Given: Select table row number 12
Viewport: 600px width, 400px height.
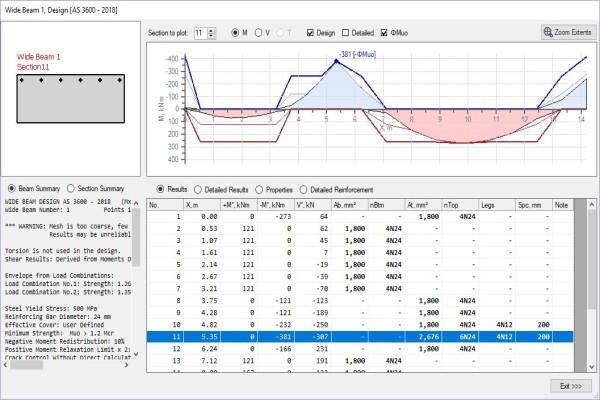Looking at the screenshot, I should click(x=360, y=349).
